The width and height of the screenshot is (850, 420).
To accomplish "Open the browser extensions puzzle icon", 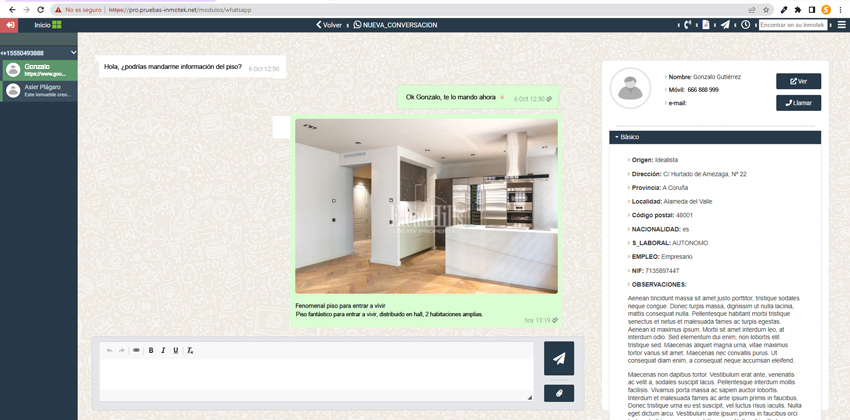I will [x=797, y=10].
